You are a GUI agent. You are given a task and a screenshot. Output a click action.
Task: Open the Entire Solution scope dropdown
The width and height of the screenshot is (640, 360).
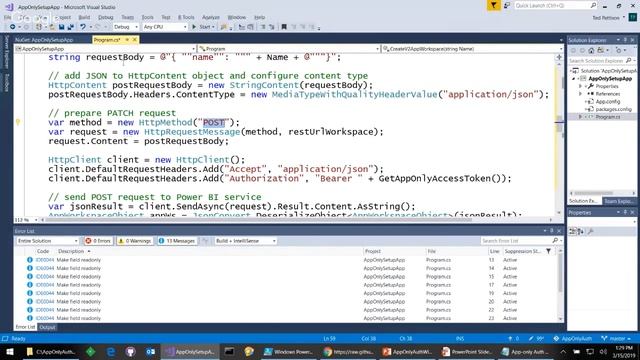click(x=47, y=241)
